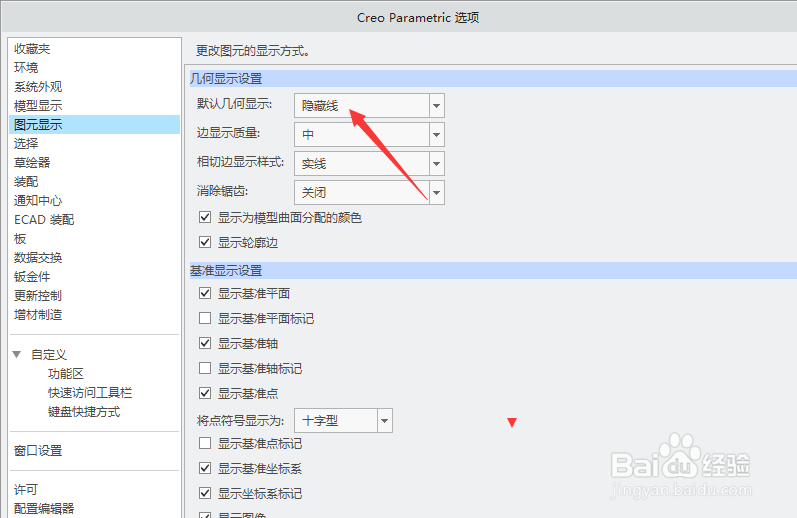This screenshot has height=518, width=797.
Task: Toggle 显示轮廓边 checkbox
Action: pyautogui.click(x=205, y=242)
